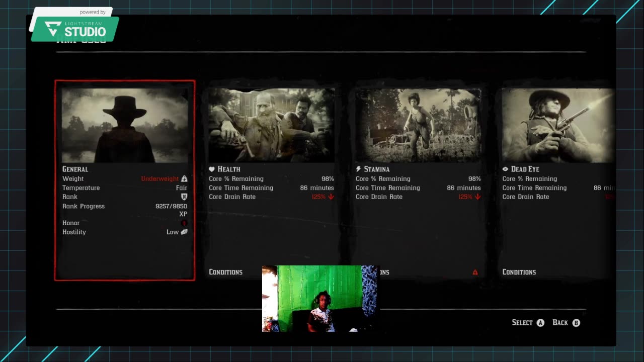Click Health's 98% value
Viewport: 644px width, 362px height.
328,178
